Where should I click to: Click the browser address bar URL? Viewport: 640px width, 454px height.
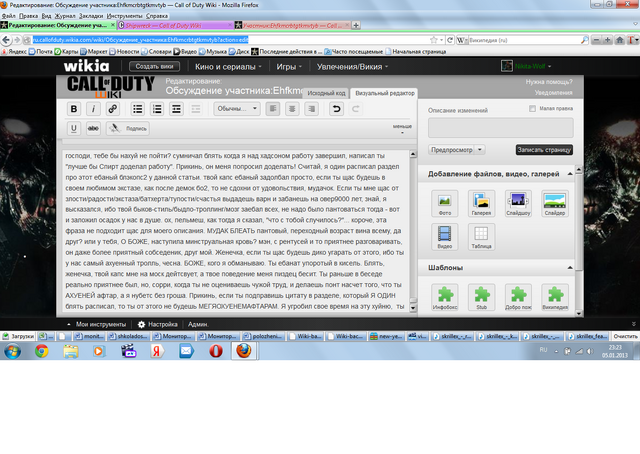[x=140, y=40]
